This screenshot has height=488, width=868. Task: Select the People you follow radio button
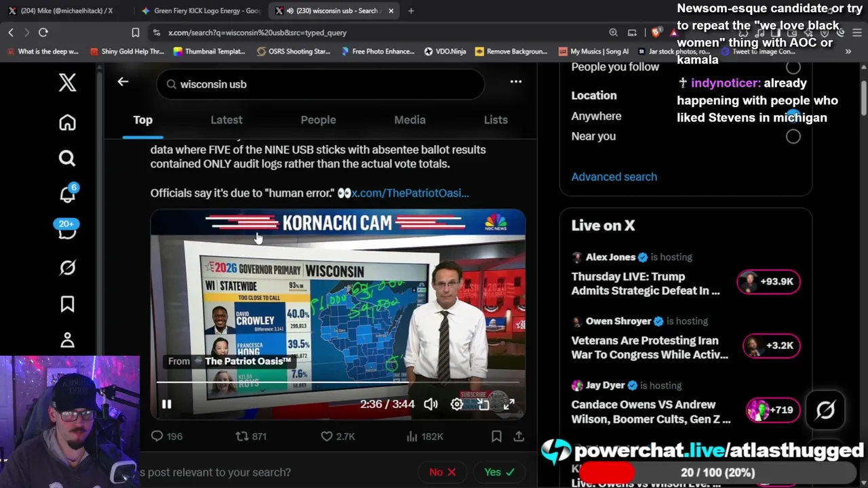(793, 66)
